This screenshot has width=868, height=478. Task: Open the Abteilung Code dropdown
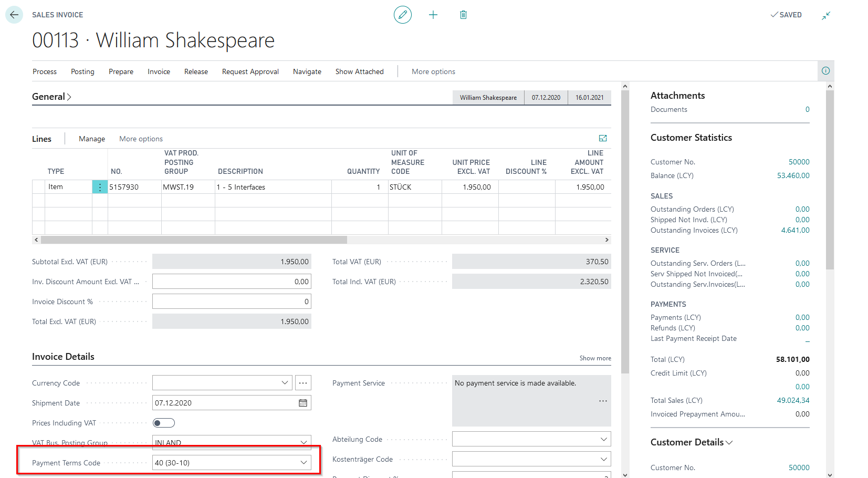[x=603, y=439]
